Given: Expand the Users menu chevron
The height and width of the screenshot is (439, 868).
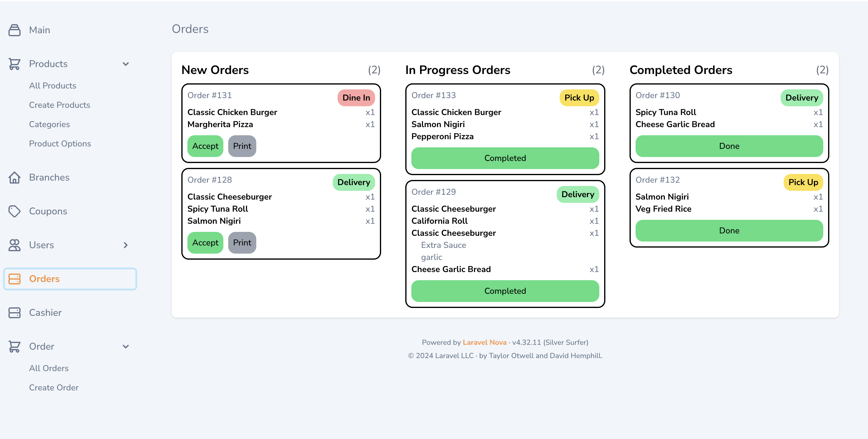Looking at the screenshot, I should tap(126, 245).
